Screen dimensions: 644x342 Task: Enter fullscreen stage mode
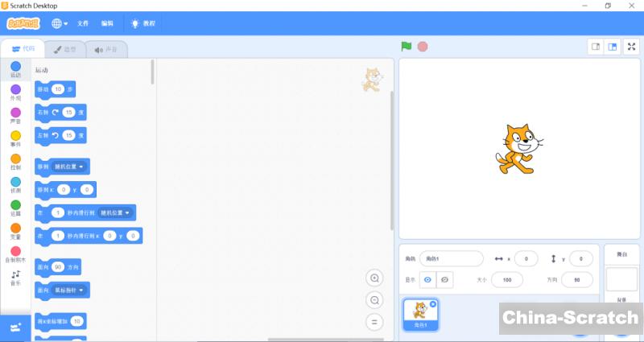click(631, 47)
